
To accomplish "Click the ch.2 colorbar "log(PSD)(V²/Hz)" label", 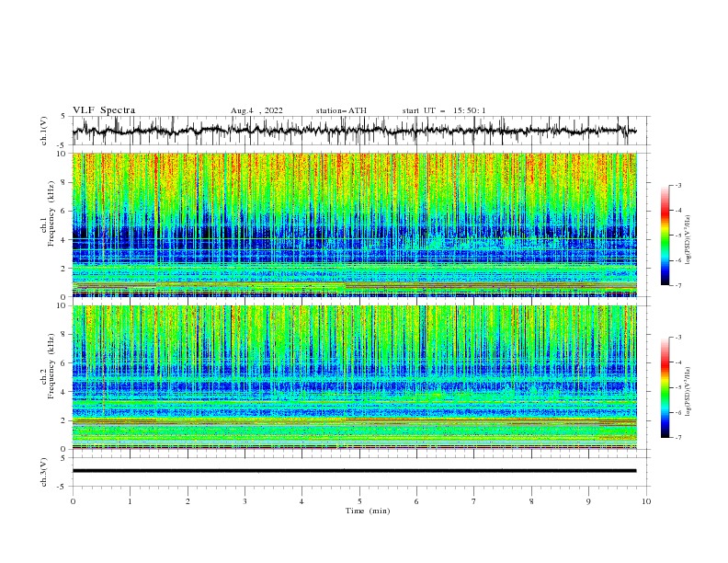I will pos(688,391).
